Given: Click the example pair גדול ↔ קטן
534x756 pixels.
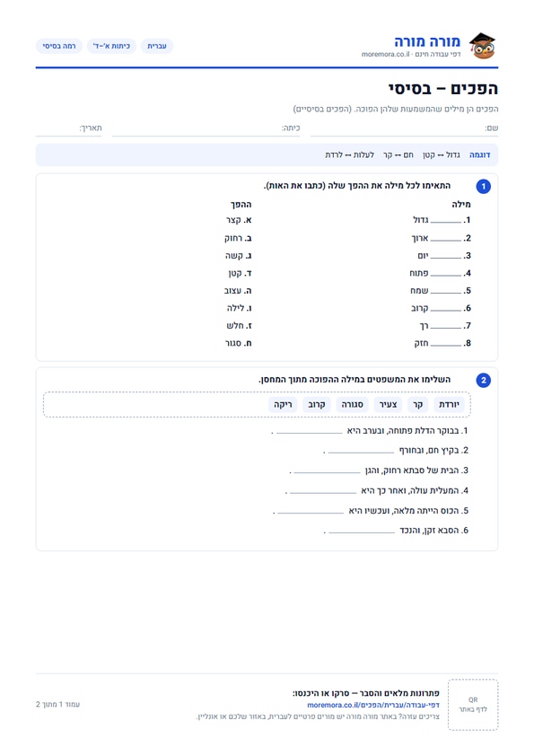Looking at the screenshot, I should pos(441,154).
